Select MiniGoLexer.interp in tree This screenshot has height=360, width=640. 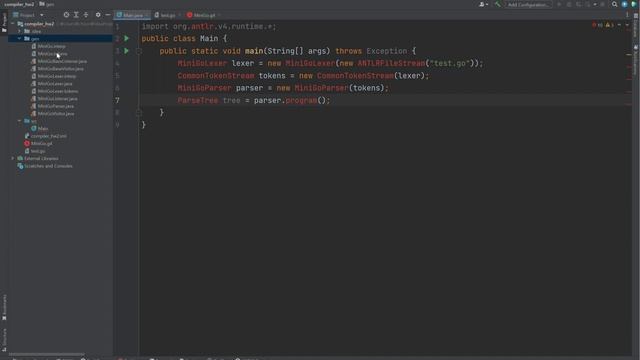(x=53, y=76)
